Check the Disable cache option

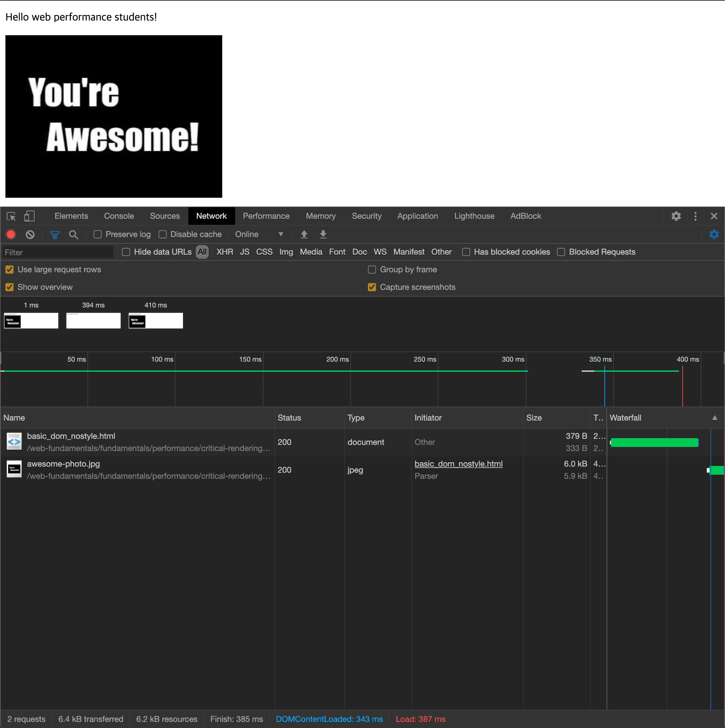tap(163, 234)
